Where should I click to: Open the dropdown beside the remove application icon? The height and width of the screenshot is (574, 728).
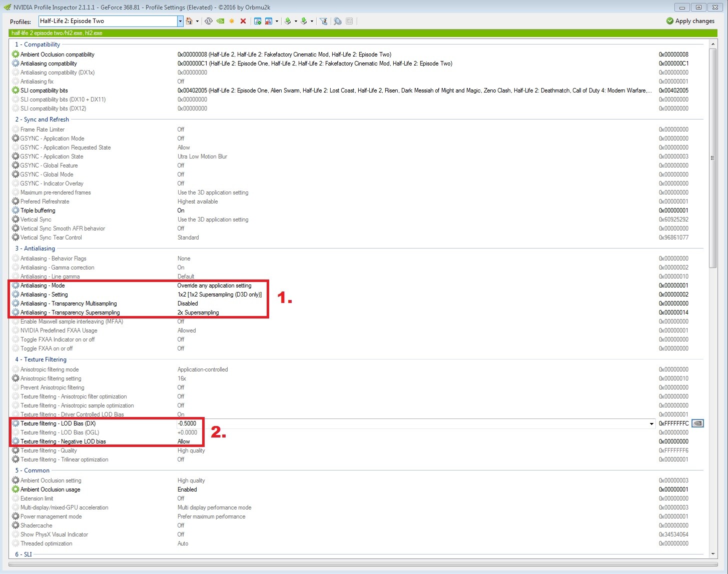(277, 21)
